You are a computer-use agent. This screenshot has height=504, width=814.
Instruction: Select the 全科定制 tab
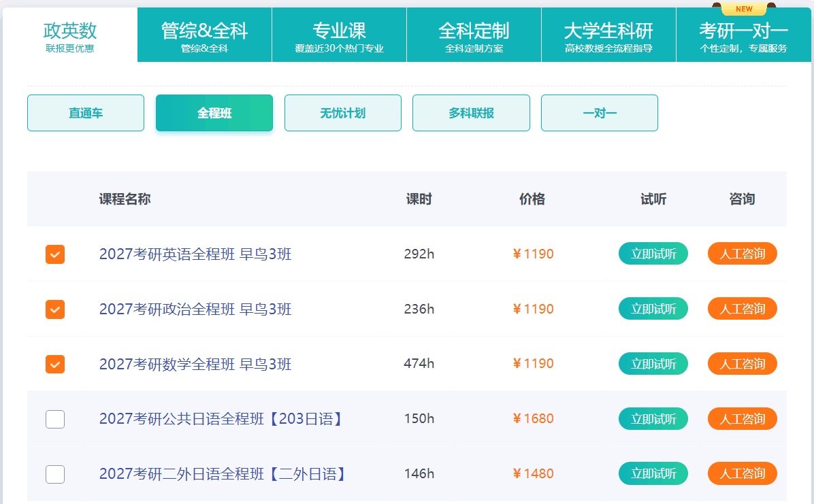coord(474,35)
